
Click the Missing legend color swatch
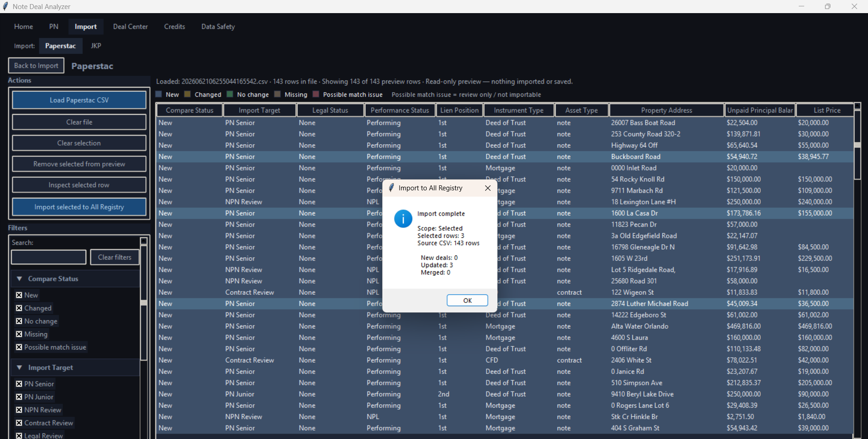277,94
